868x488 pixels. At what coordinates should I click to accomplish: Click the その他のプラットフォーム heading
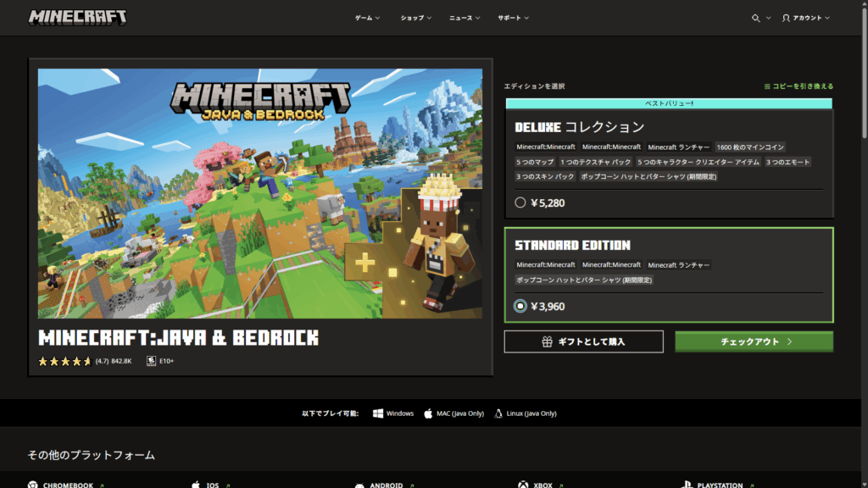(92, 455)
